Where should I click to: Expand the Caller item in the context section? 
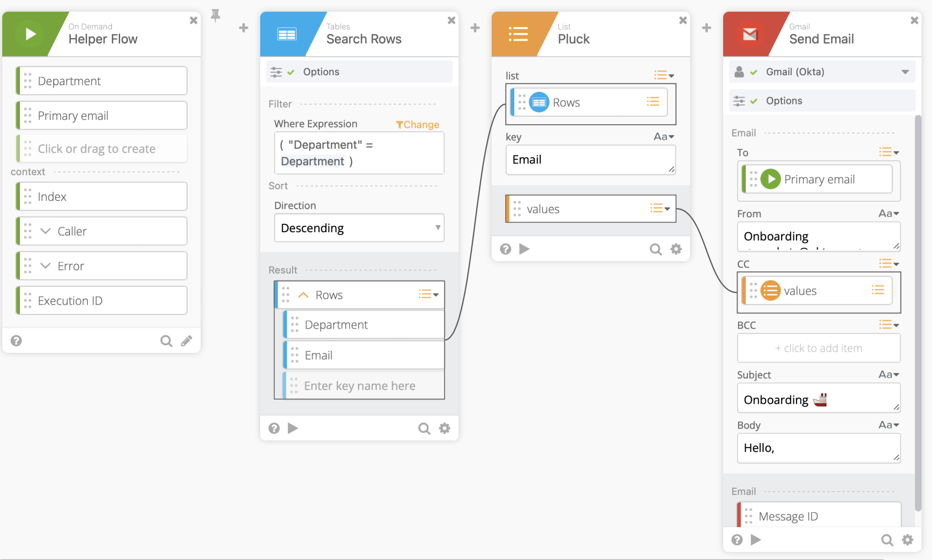46,231
